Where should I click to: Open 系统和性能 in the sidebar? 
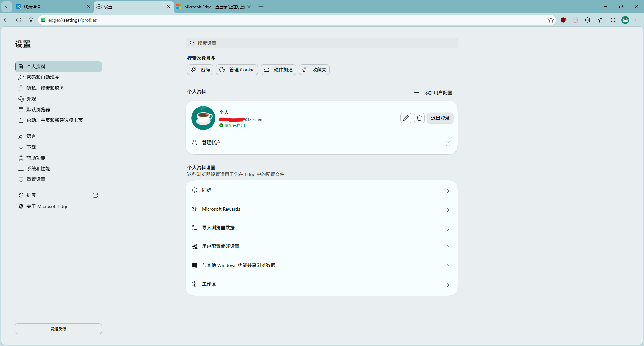tap(58, 169)
